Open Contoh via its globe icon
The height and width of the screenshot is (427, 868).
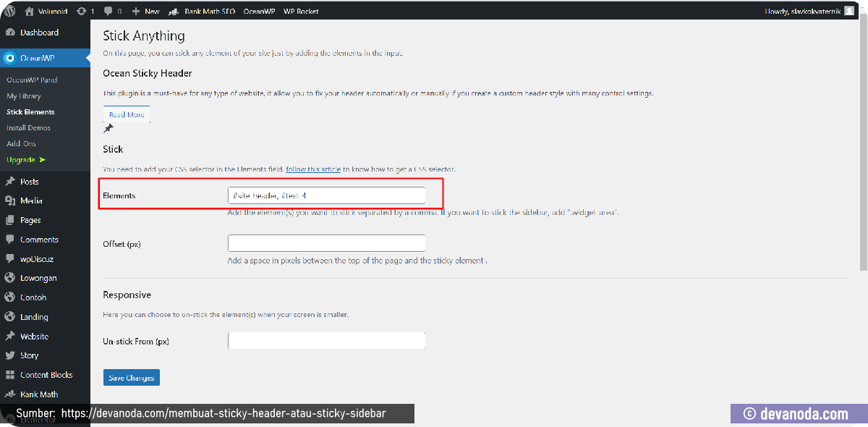(10, 297)
